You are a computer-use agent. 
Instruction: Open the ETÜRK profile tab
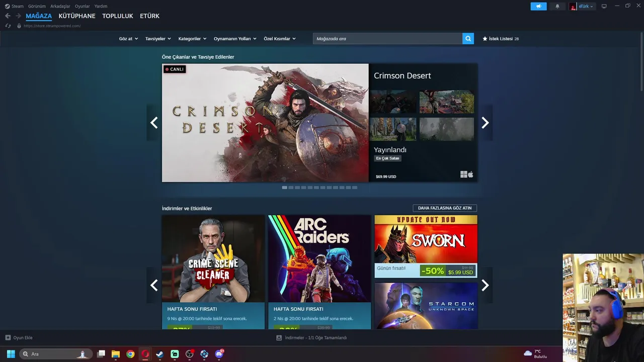click(149, 16)
